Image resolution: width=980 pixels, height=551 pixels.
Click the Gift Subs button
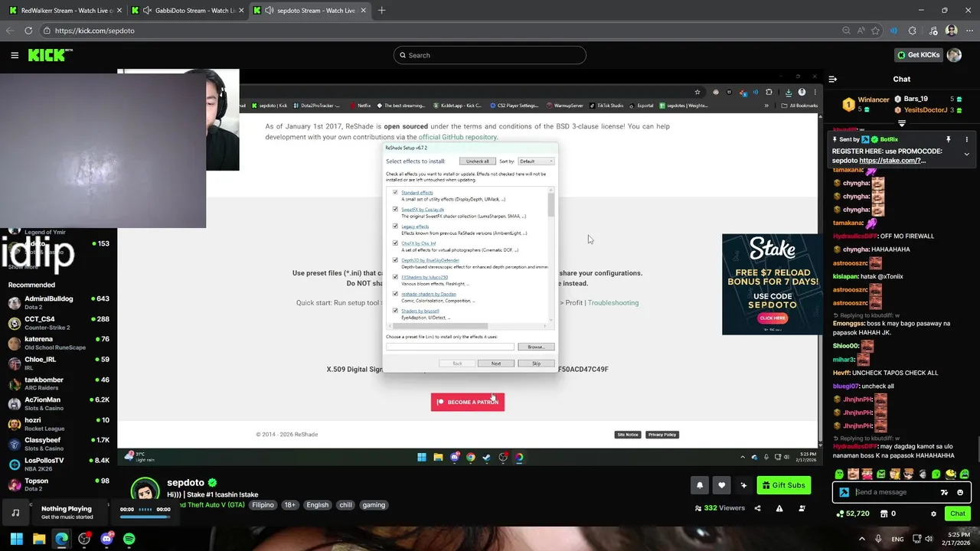click(783, 485)
